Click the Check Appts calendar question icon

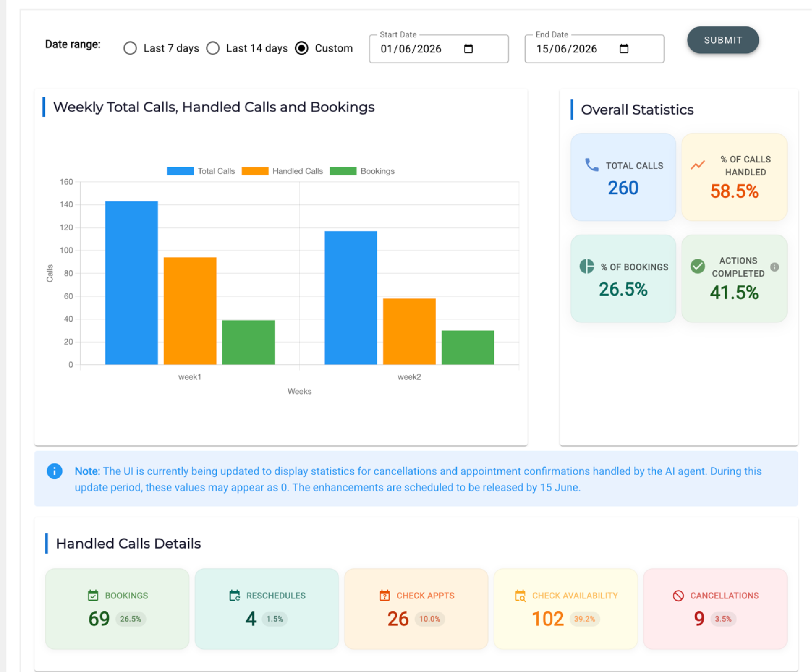tap(385, 596)
